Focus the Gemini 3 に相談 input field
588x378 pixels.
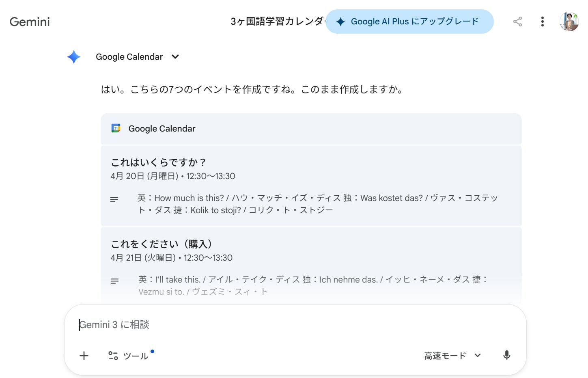pyautogui.click(x=284, y=325)
